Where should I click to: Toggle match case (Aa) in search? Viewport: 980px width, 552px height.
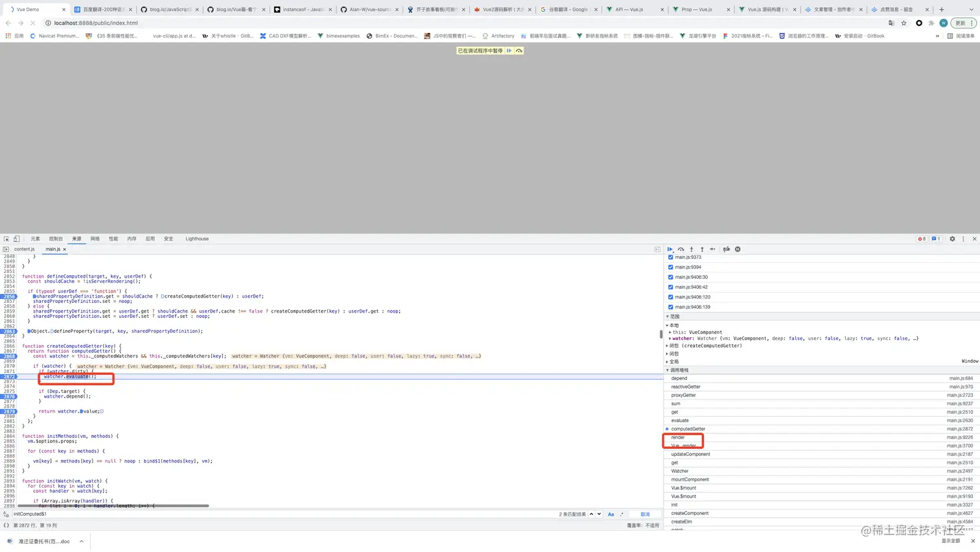click(x=611, y=514)
